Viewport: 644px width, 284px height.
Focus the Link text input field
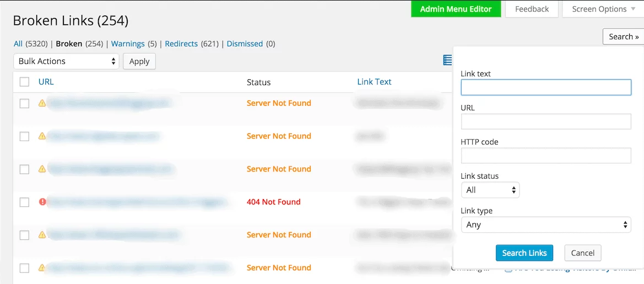click(546, 87)
